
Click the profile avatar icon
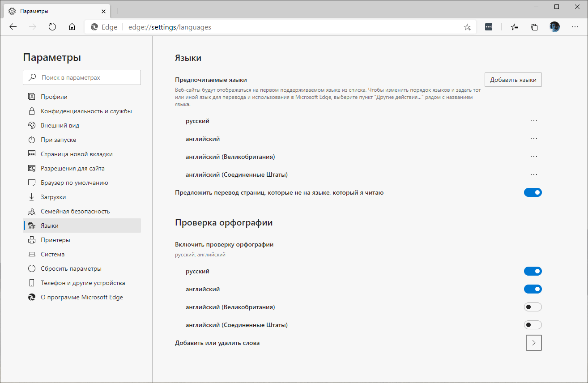tap(554, 27)
